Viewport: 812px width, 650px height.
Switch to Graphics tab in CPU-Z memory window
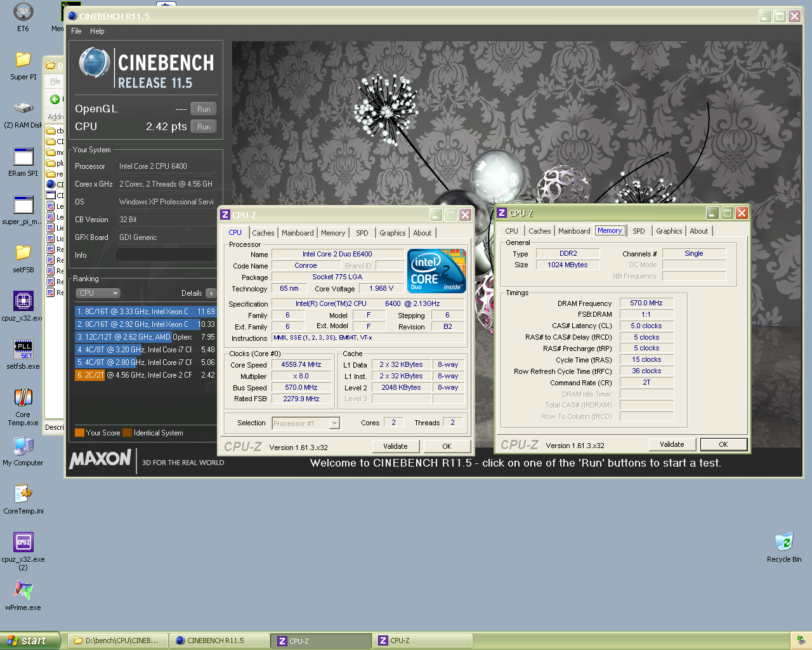(669, 231)
